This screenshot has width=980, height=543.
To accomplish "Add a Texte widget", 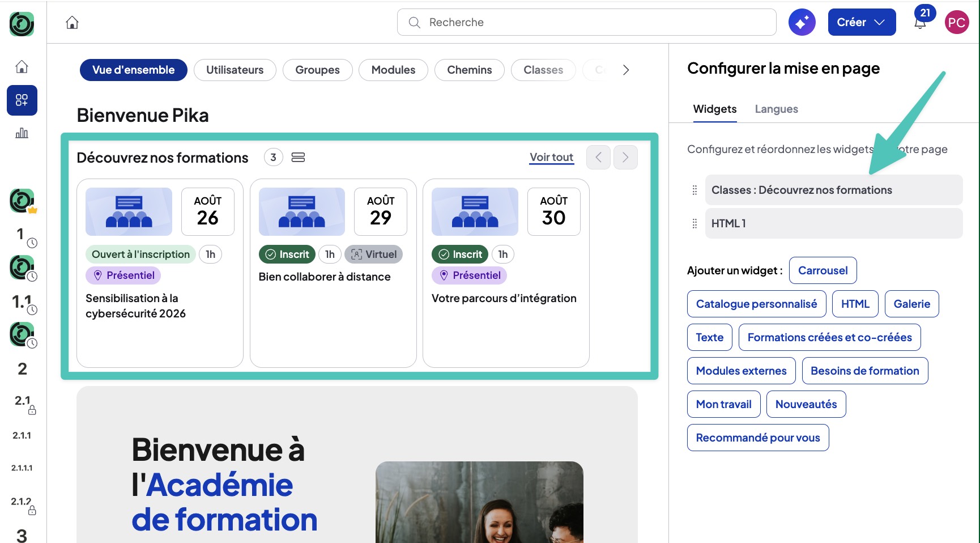I will tap(710, 338).
